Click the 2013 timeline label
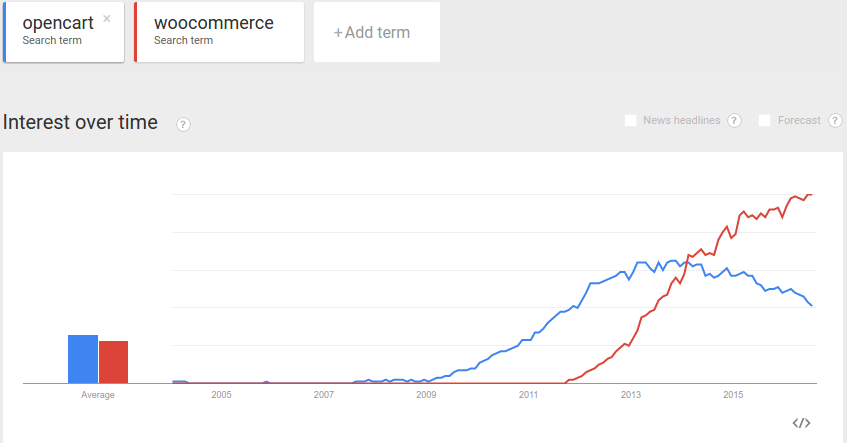Viewport: 847px width, 443px height. (631, 395)
